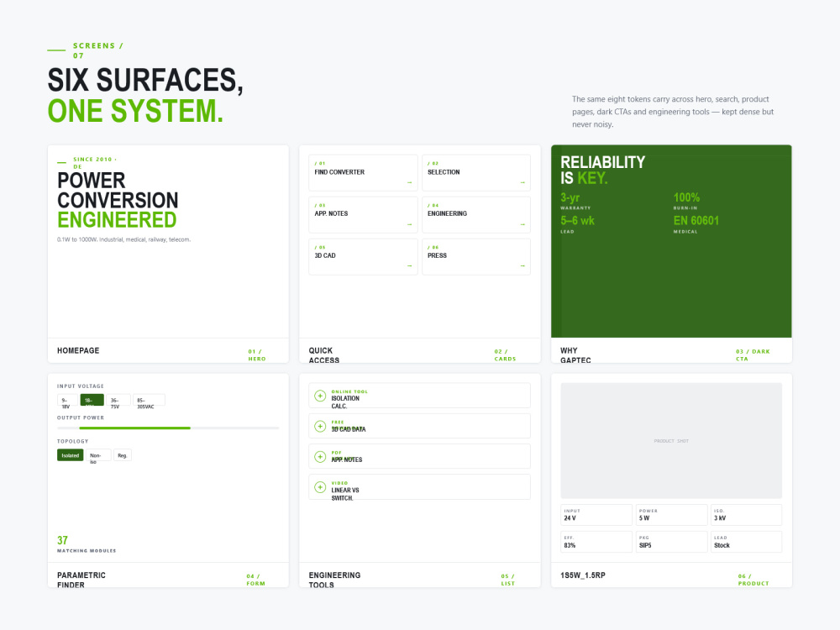This screenshot has width=840, height=630.
Task: Click the Why Gaptec card caption
Action: coord(576,355)
